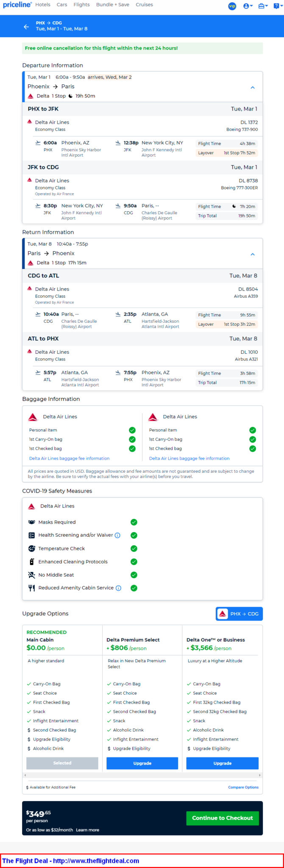This screenshot has height=868, width=284.
Task: Open the Cruises section
Action: pyautogui.click(x=145, y=5)
